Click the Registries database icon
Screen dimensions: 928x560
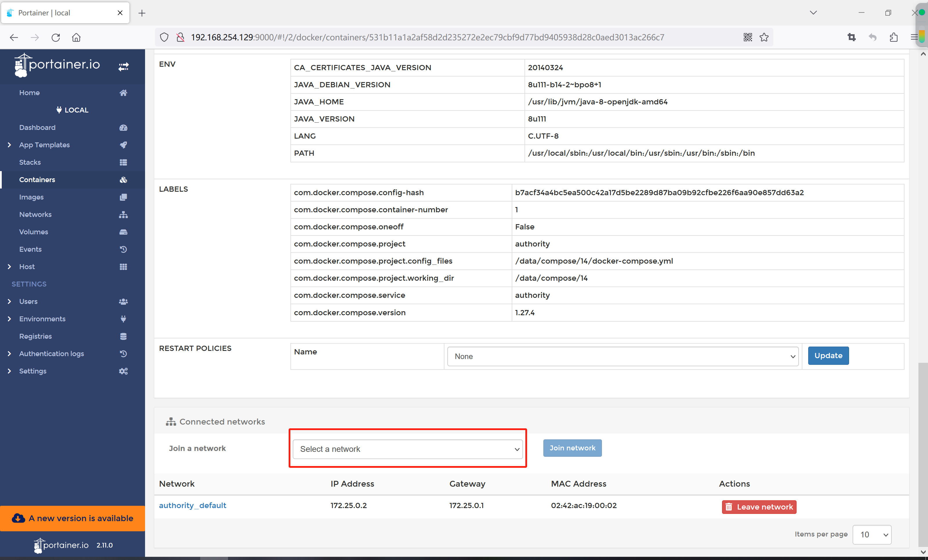(123, 336)
